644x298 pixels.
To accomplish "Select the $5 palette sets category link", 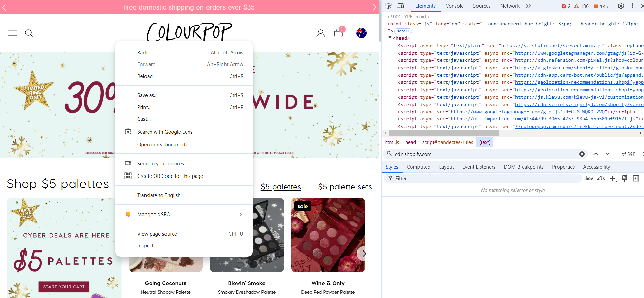I will [x=345, y=187].
